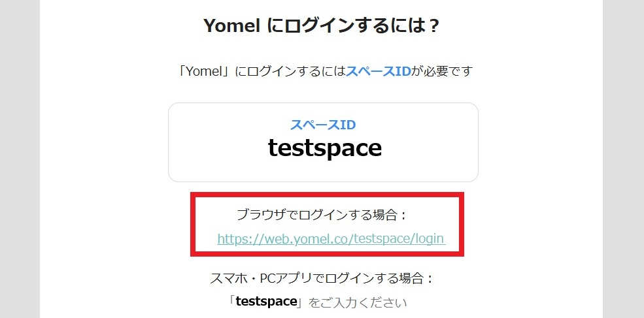Click the question mark ending the heading
The height and width of the screenshot is (318, 644).
(432, 26)
